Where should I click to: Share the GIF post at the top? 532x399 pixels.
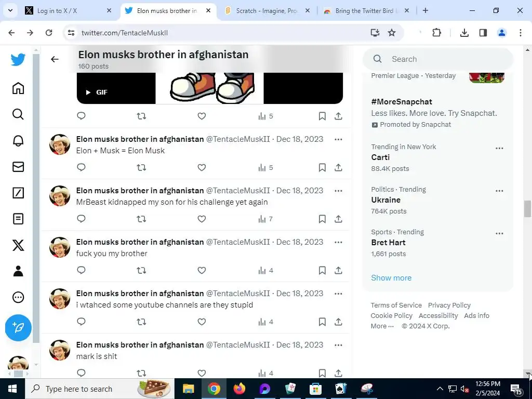tap(338, 116)
